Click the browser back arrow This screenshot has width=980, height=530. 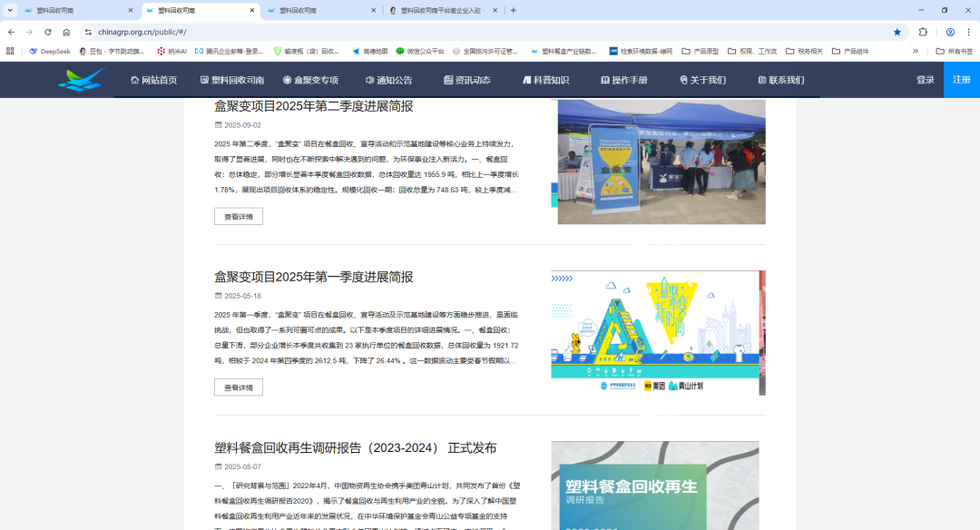coord(11,32)
